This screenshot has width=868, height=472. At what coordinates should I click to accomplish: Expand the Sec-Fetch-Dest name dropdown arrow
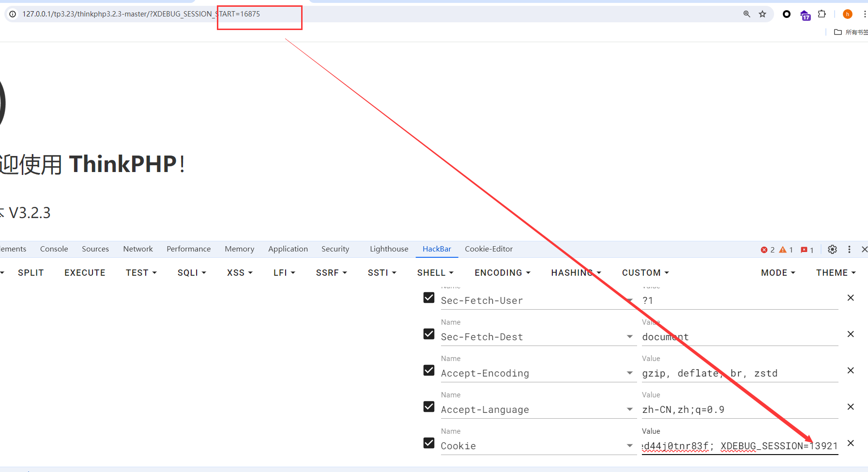[x=629, y=336]
